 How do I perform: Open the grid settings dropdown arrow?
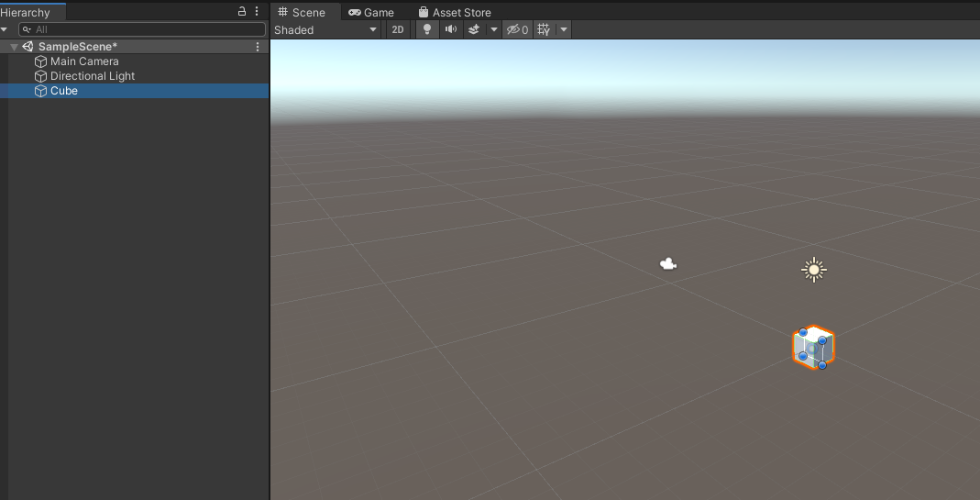(x=564, y=29)
